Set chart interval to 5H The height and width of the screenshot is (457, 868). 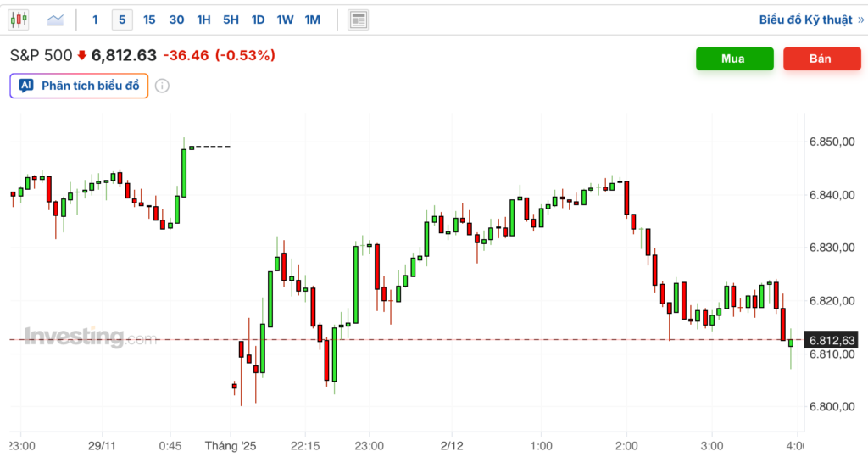click(x=231, y=19)
